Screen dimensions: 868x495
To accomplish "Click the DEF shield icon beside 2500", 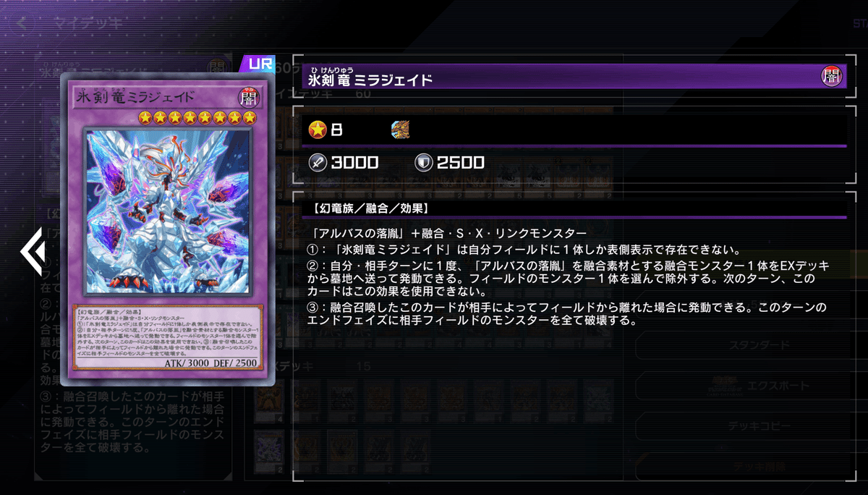I will (423, 162).
